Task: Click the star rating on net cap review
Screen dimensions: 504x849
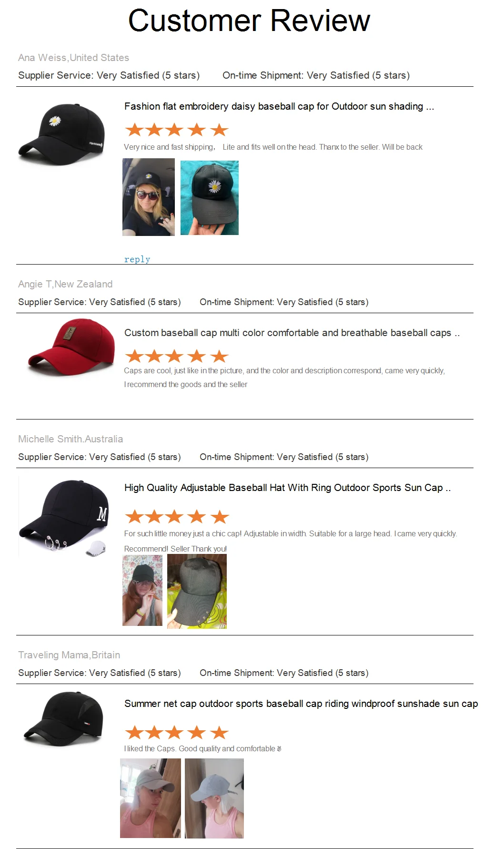Action: (177, 733)
